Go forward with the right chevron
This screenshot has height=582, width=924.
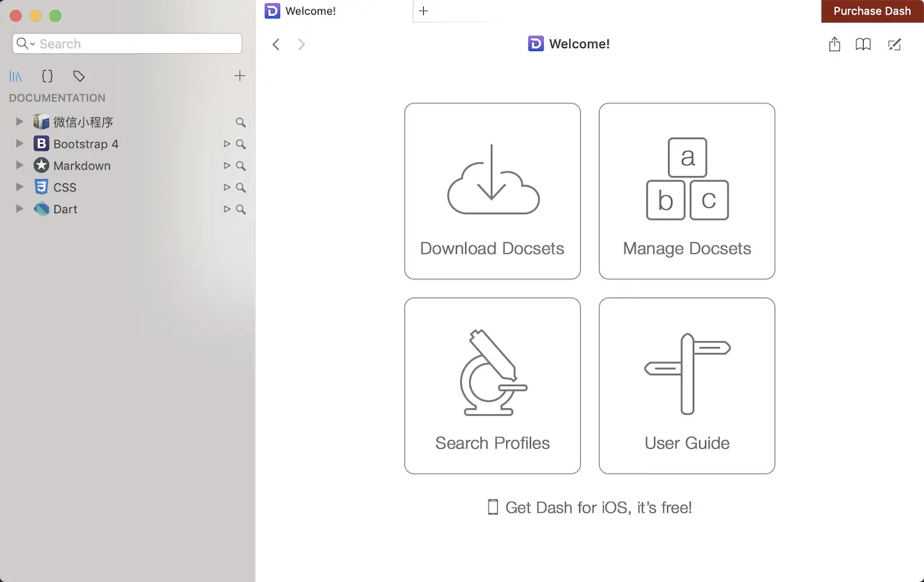301,44
